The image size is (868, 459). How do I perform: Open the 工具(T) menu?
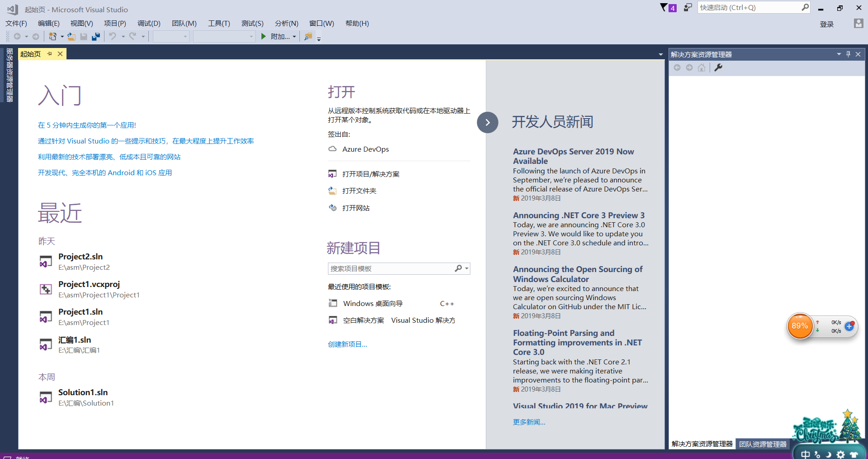pyautogui.click(x=219, y=24)
